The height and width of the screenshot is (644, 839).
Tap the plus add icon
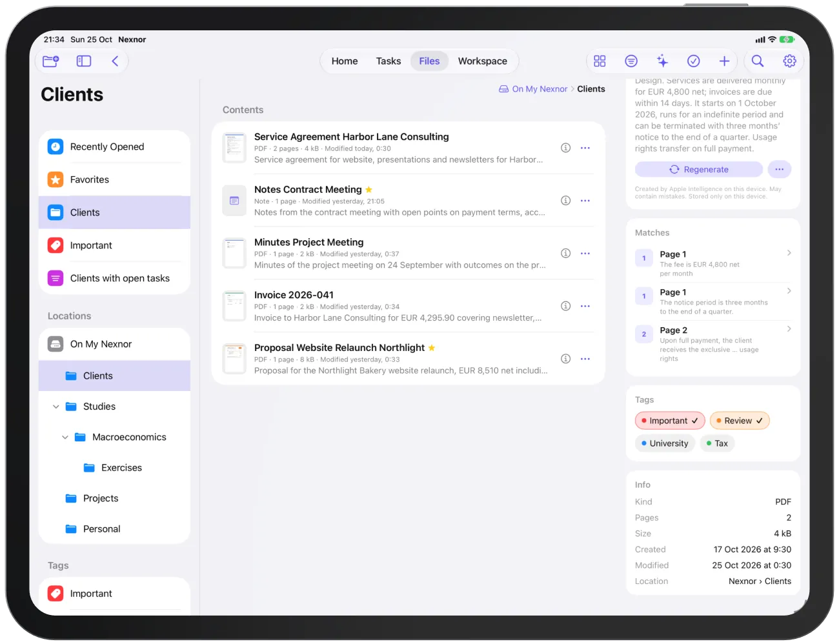(724, 61)
